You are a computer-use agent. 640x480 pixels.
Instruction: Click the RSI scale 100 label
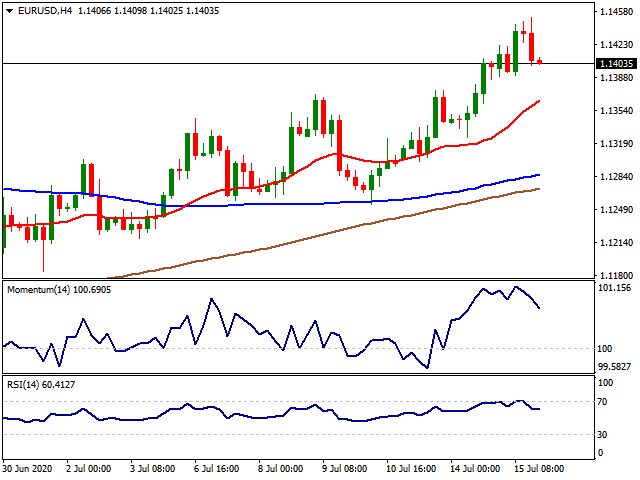(x=605, y=383)
